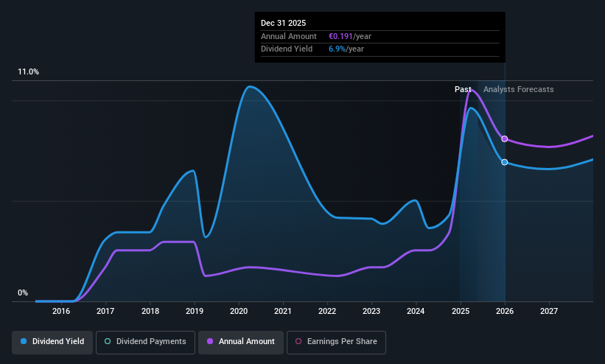Select the 2021 x-axis label
The height and width of the screenshot is (364, 605).
coord(283,311)
